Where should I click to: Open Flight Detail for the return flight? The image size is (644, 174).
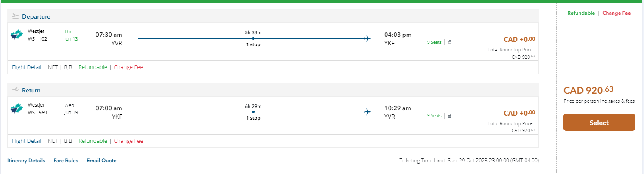tap(27, 141)
